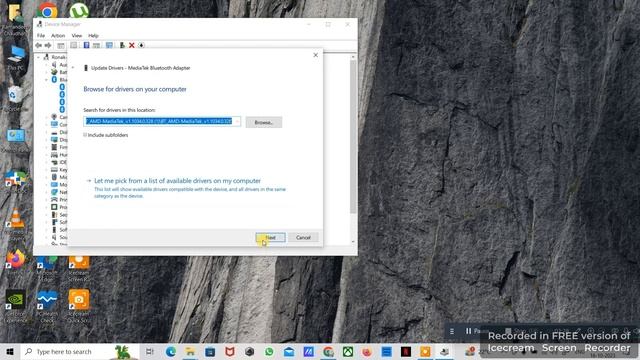This screenshot has width=640, height=360.
Task: Close the Update Drivers dialog
Action: [316, 55]
